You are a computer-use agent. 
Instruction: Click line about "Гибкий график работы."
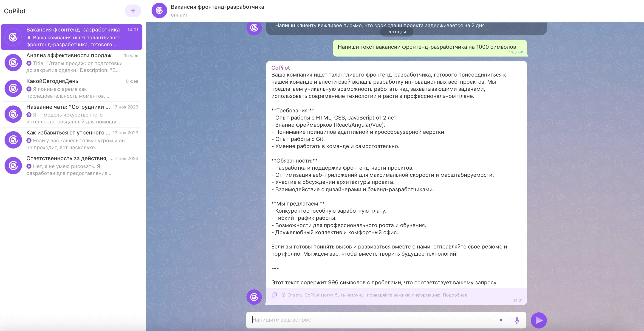304,218
